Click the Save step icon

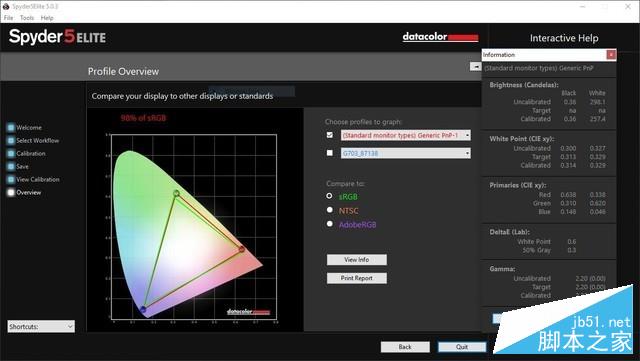pos(11,167)
